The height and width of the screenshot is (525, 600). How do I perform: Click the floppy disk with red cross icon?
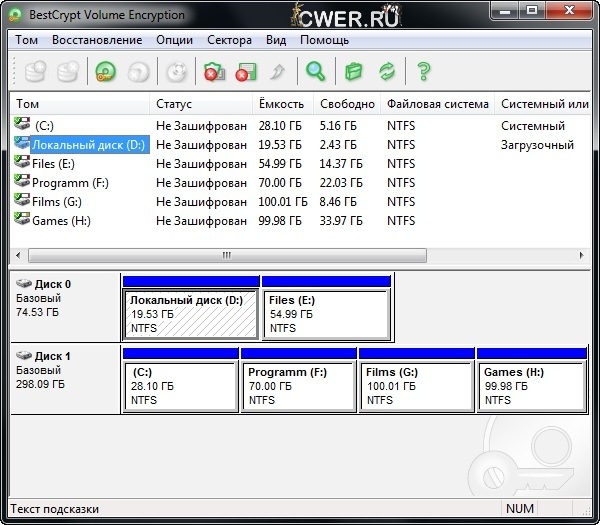pyautogui.click(x=245, y=71)
